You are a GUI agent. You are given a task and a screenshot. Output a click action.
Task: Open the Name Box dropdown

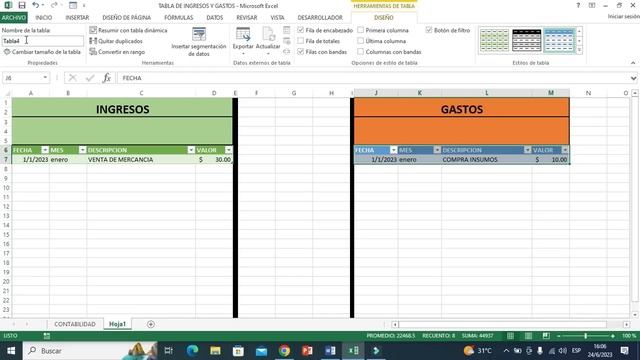click(x=45, y=78)
